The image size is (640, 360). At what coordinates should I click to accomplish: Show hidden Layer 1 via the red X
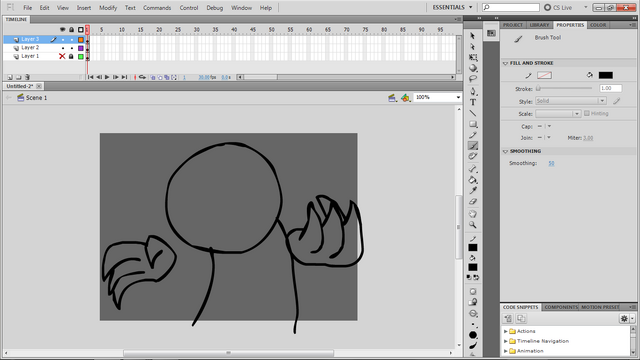point(62,56)
